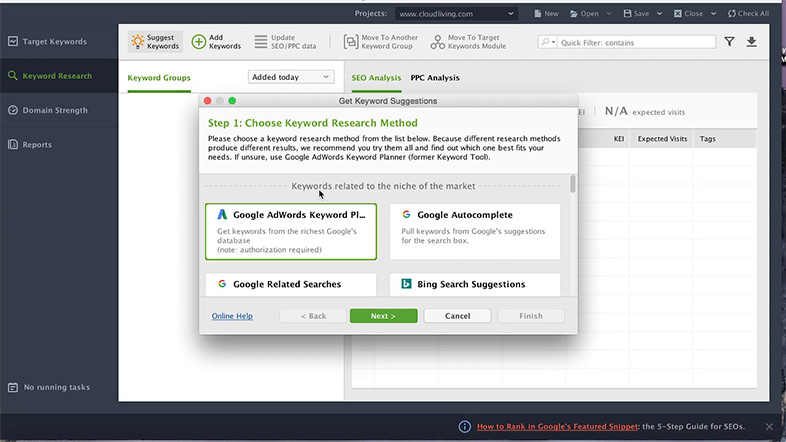Click the Check All button
Screen dimensions: 786x442
[x=748, y=14]
